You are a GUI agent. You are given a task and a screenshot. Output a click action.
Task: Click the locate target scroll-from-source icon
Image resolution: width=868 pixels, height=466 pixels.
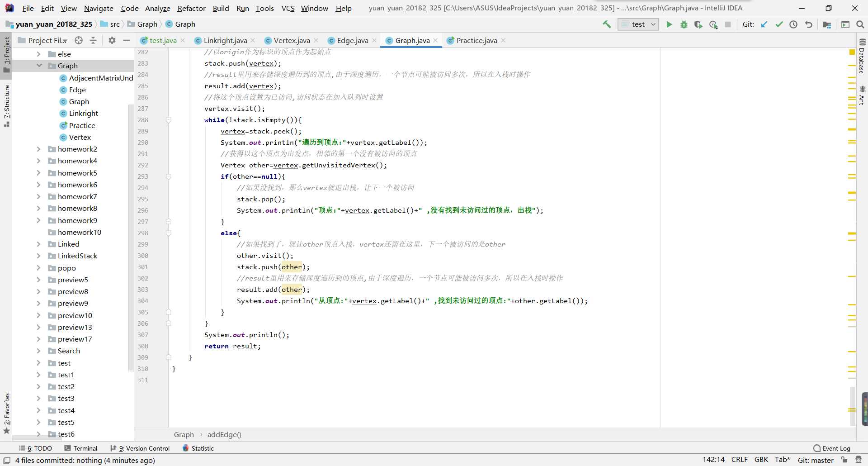tap(79, 40)
